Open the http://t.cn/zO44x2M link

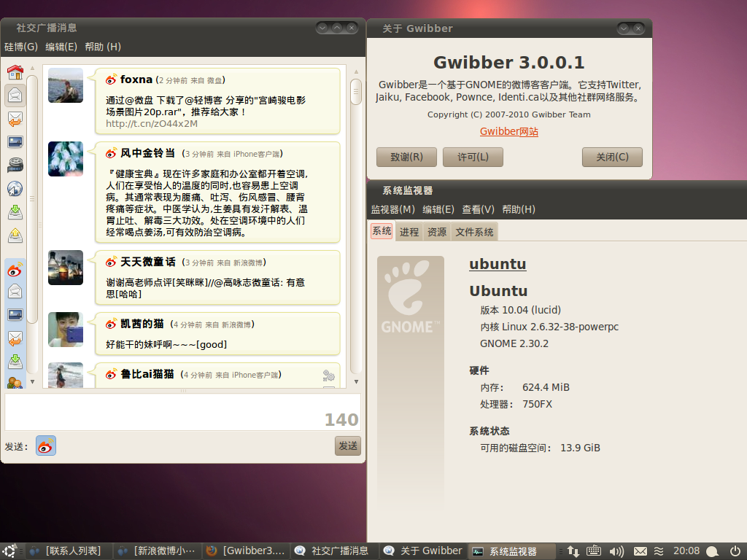[152, 124]
